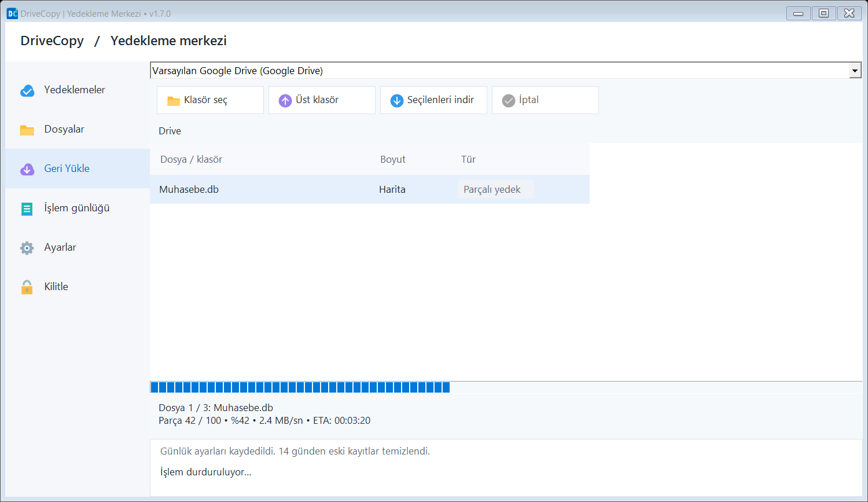The image size is (868, 502).
Task: Open the Yedeklemeler section
Action: click(78, 90)
